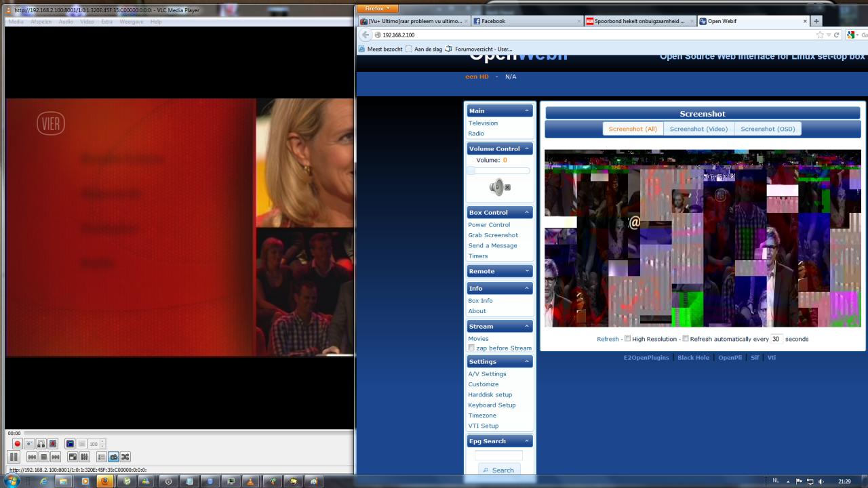
Task: Open a new Firefox tab
Action: (816, 21)
